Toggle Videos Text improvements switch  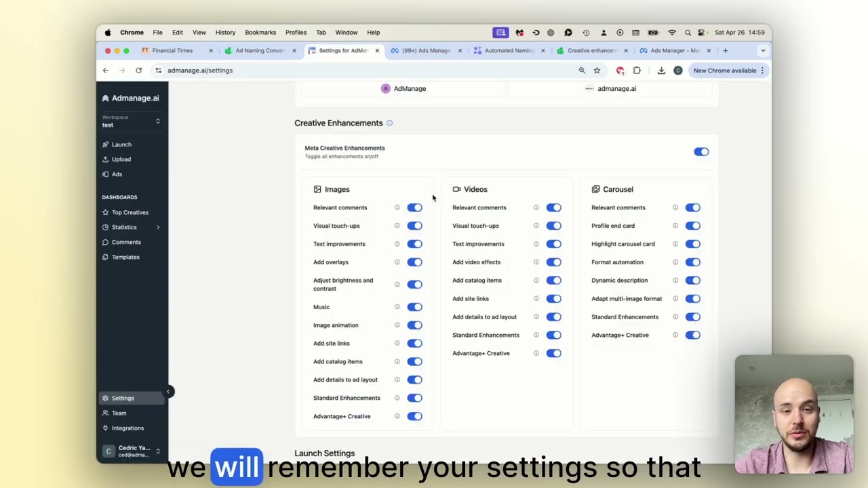(553, 244)
